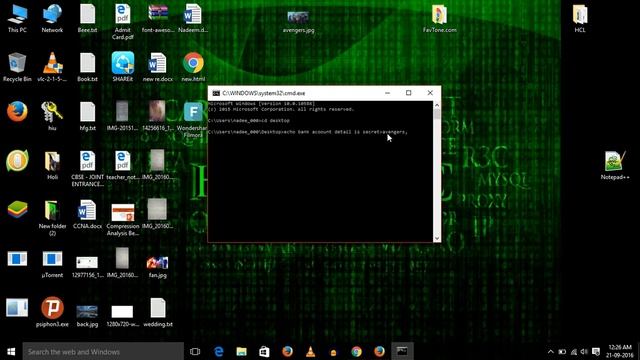Click the "cd desktop" command line in cmd
The height and width of the screenshot is (360, 640).
249,120
